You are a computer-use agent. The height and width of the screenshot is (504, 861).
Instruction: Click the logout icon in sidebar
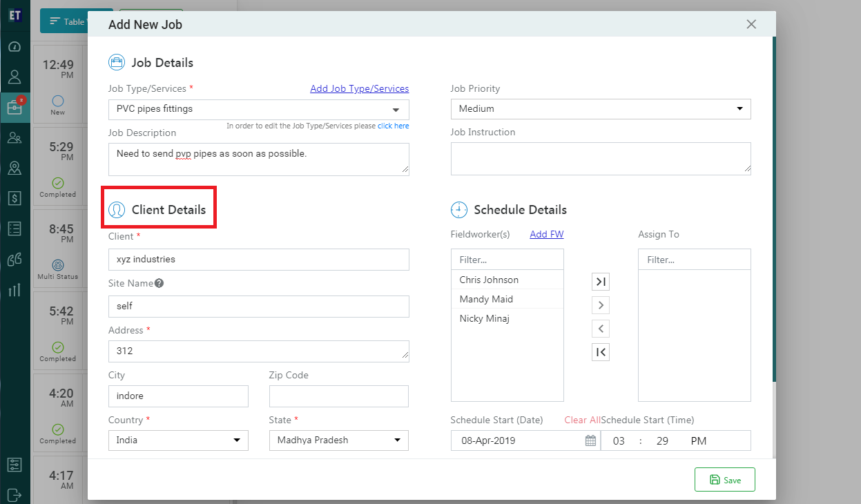click(14, 494)
